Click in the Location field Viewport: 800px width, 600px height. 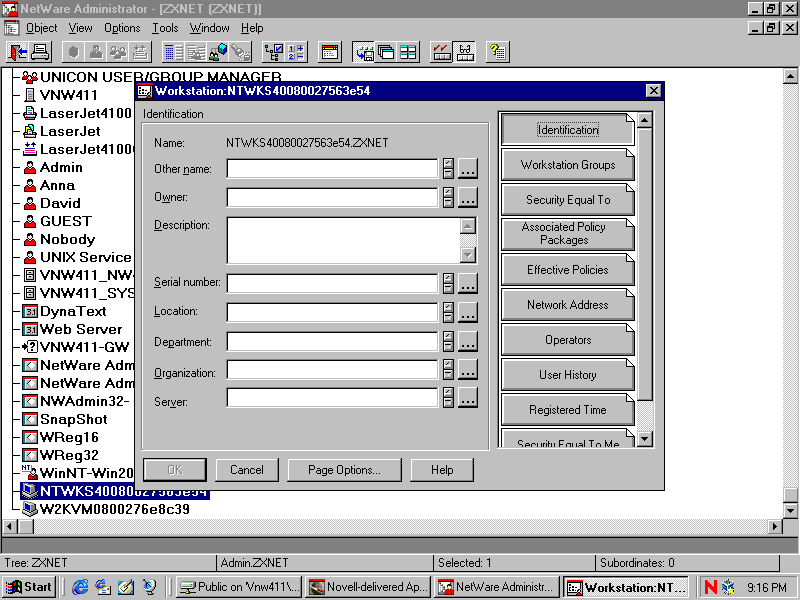[332, 312]
